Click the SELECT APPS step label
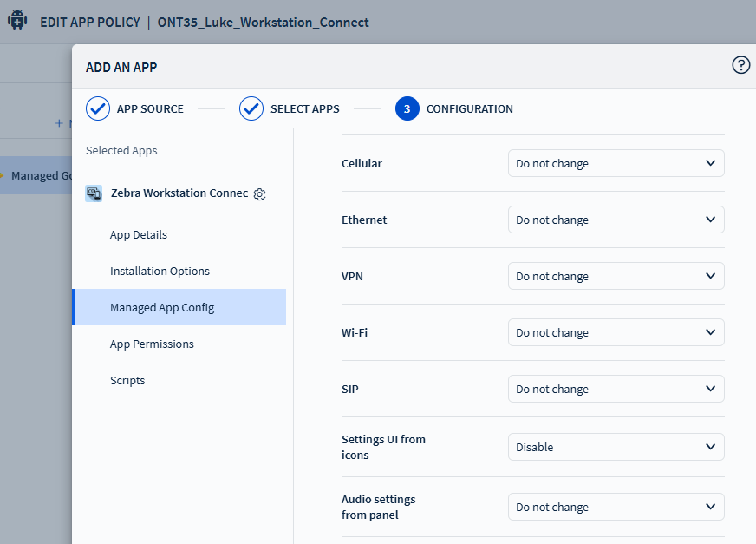 point(304,109)
